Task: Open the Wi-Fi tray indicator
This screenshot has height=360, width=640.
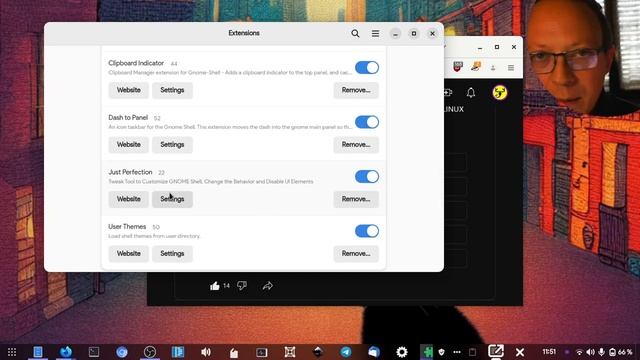Action: (579, 352)
